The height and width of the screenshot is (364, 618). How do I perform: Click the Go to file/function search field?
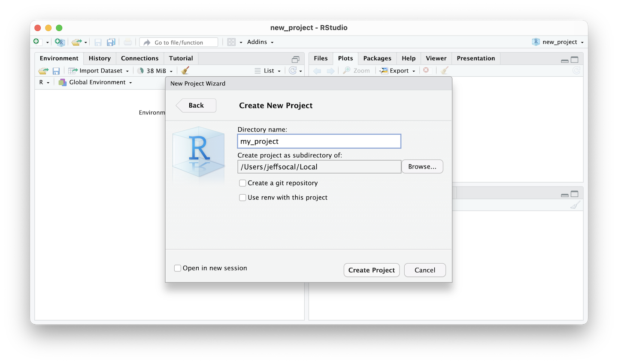[179, 42]
